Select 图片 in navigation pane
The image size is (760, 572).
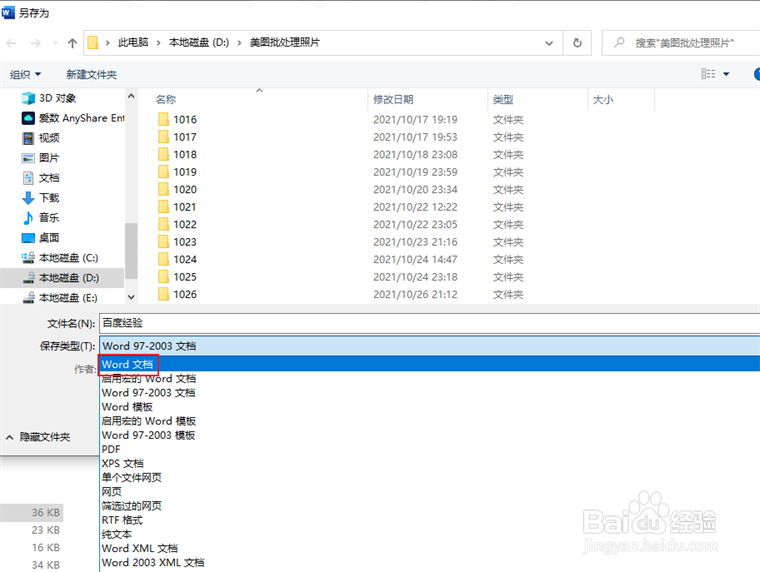41,158
